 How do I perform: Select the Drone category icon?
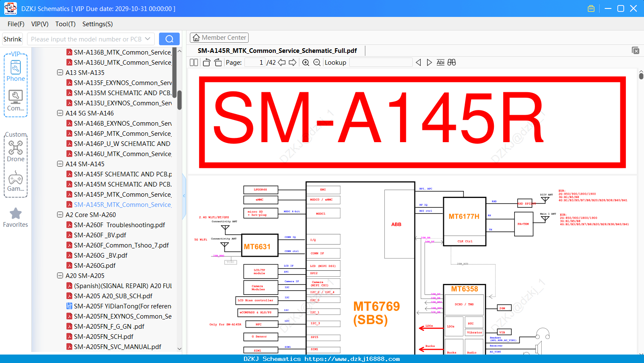click(x=16, y=151)
